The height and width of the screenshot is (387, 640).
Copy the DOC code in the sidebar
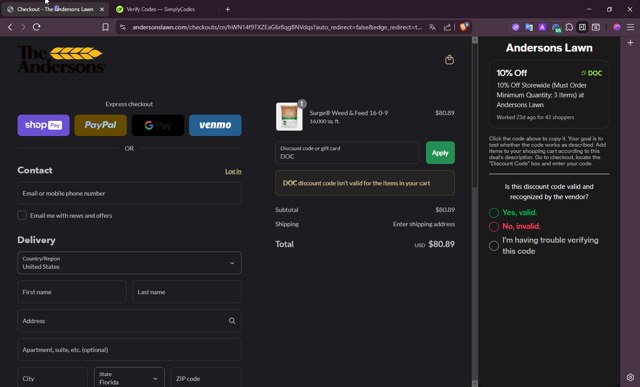click(591, 73)
